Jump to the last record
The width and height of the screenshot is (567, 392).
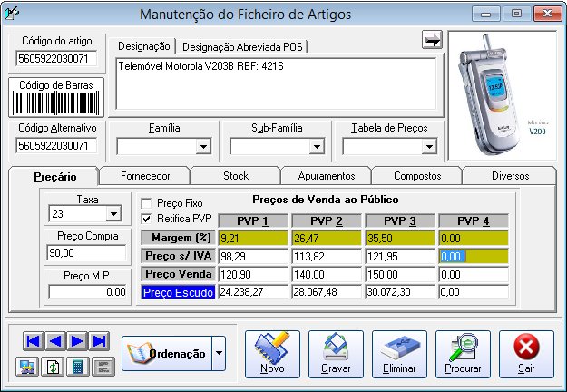(99, 341)
